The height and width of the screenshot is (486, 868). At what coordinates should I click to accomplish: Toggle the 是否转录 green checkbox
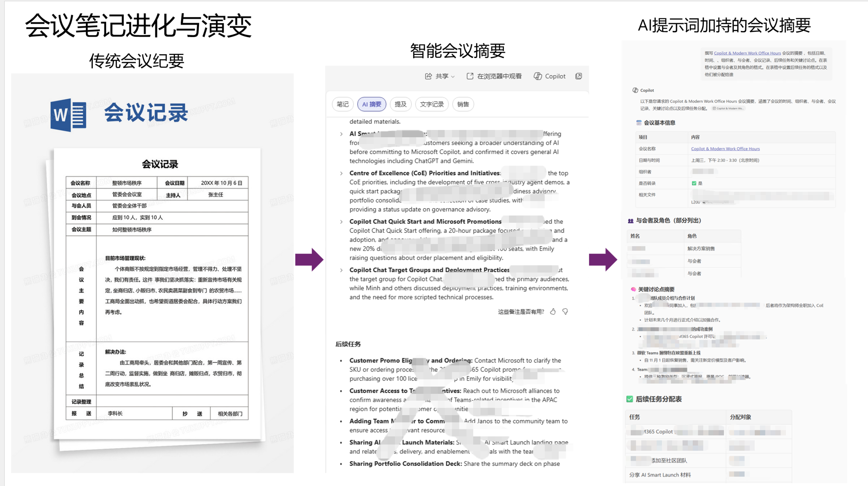point(694,183)
